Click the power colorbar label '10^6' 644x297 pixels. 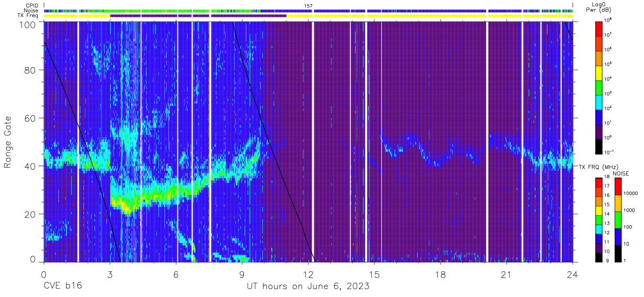click(608, 49)
